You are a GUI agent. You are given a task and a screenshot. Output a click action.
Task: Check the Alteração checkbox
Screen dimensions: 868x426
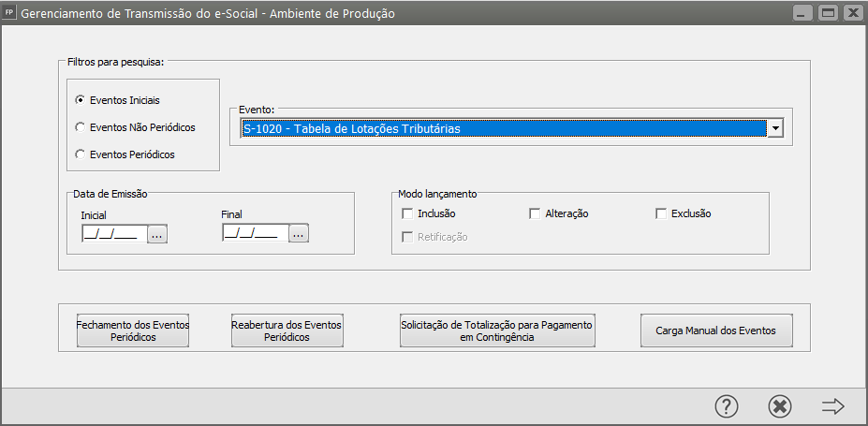tap(536, 213)
